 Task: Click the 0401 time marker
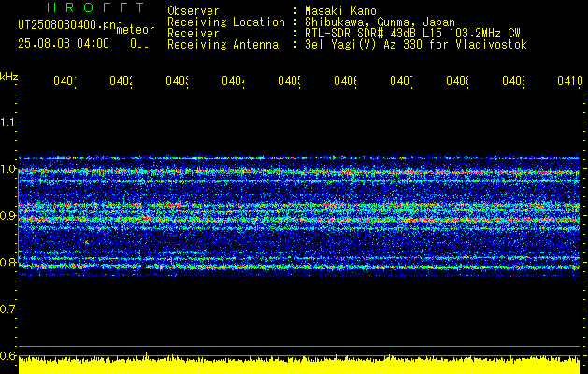click(x=65, y=80)
